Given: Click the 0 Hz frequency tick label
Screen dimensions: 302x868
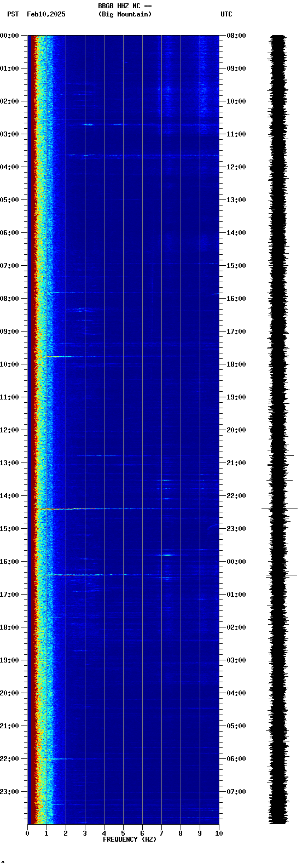Looking at the screenshot, I should coord(27,833).
